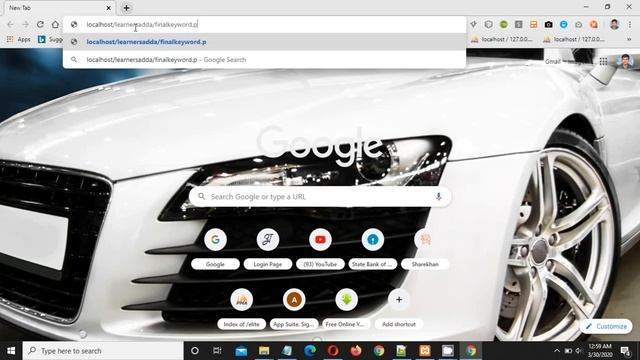
Task: Open the blue circular extension icon
Action: [564, 24]
